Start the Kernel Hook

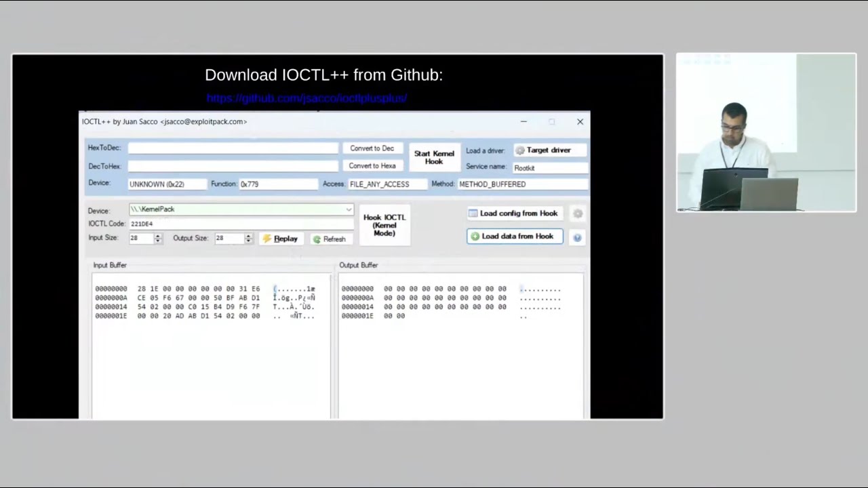point(434,158)
